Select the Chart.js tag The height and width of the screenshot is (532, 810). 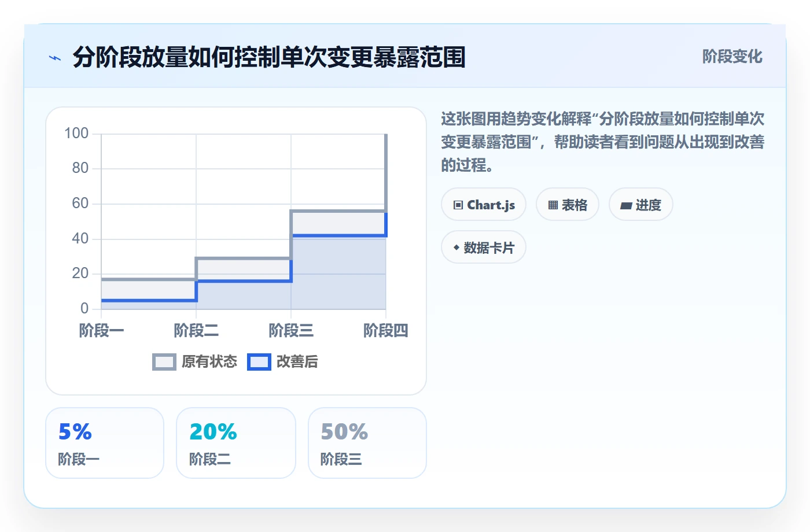click(484, 205)
